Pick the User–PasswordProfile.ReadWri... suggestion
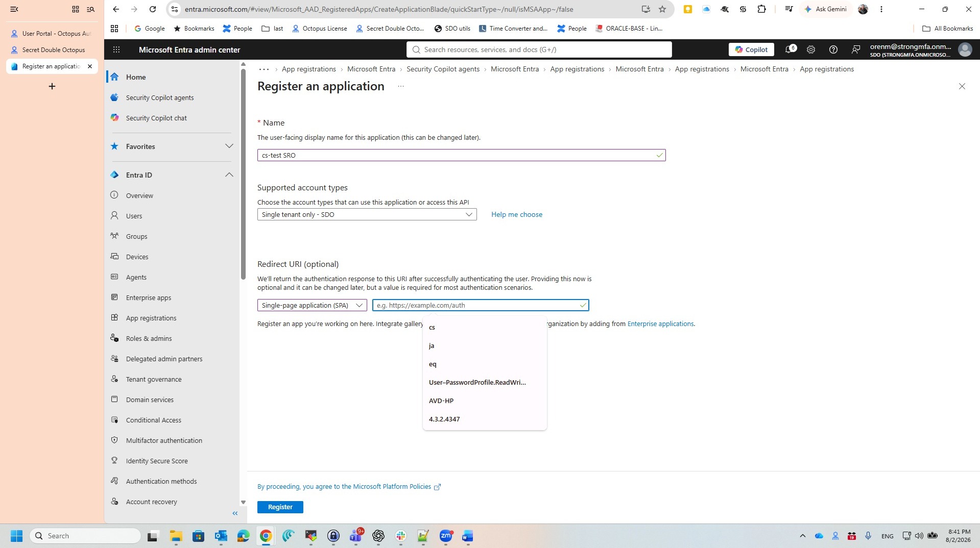Screen dimensions: 980x548 pyautogui.click(x=485, y=382)
